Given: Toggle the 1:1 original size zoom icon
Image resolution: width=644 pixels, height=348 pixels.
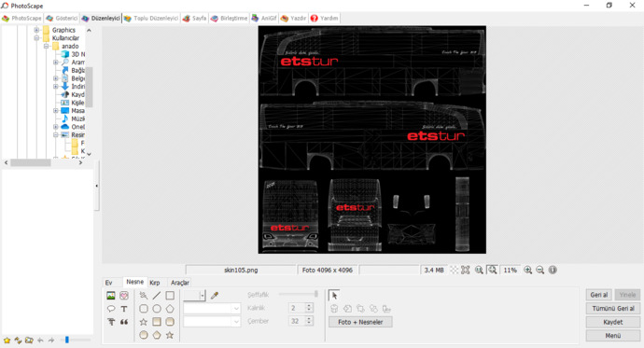Looking at the screenshot, I should (479, 270).
